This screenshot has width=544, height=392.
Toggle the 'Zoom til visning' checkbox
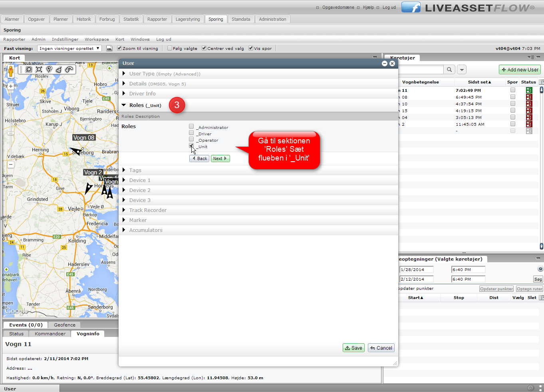119,48
